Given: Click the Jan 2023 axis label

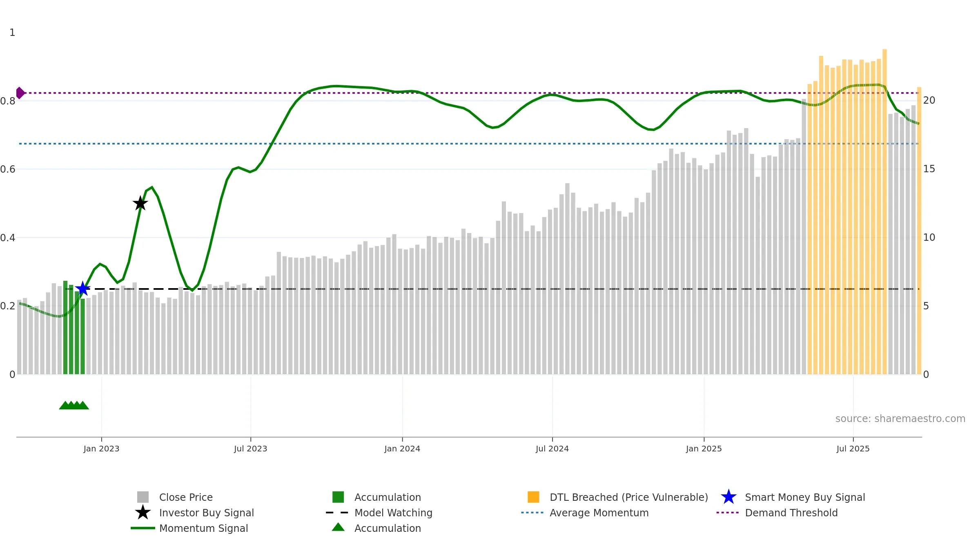Looking at the screenshot, I should (x=101, y=449).
